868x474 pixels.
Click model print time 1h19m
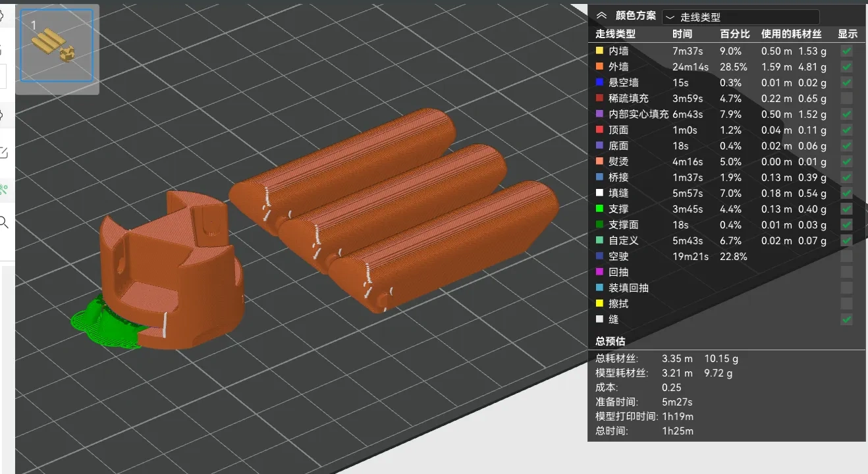click(677, 417)
